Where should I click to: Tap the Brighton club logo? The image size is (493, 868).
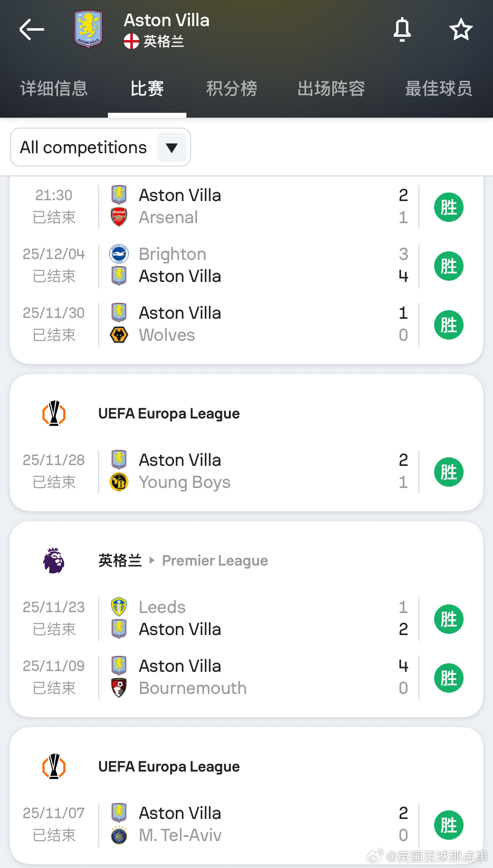119,254
